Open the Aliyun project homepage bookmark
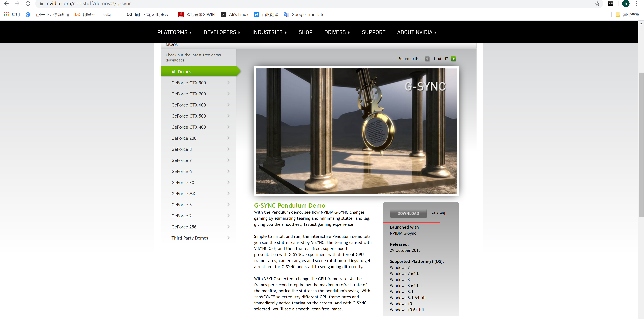The width and height of the screenshot is (644, 319). click(x=149, y=14)
